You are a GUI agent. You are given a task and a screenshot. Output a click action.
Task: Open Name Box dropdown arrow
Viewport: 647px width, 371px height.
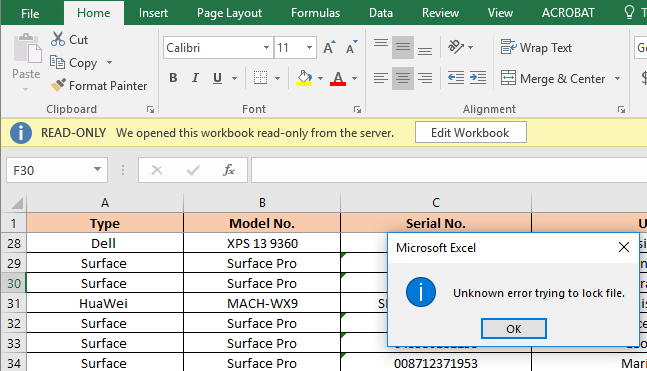[x=97, y=169]
